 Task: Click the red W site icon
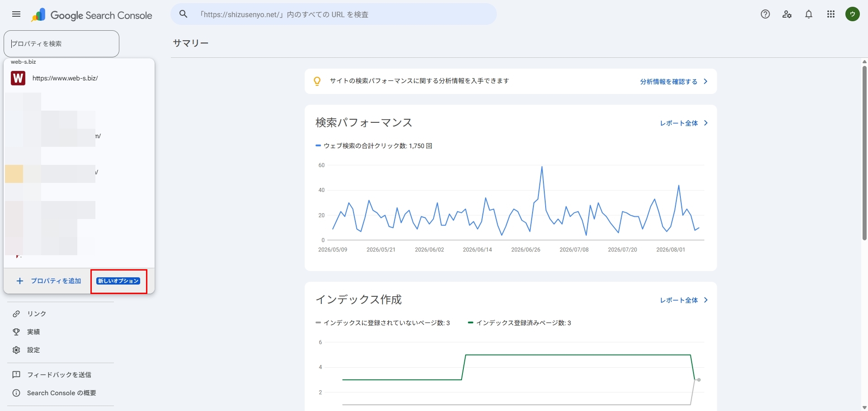coord(18,78)
